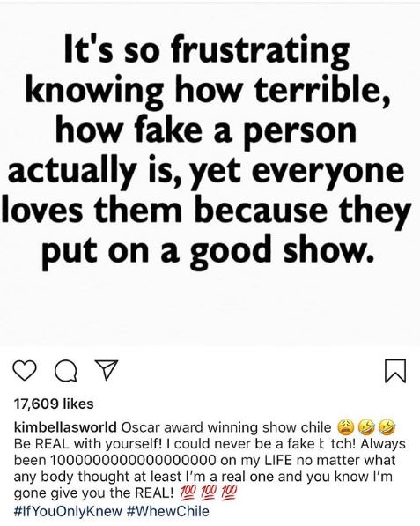Viewport: 420px width, 526px height.
Task: Click the first rolling laughing emoji
Action: tap(365, 427)
